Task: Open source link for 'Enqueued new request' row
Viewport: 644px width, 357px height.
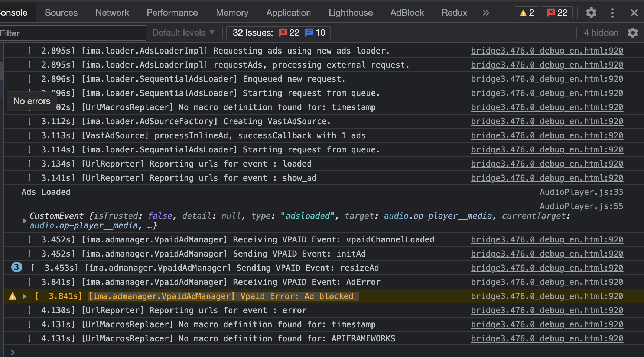Action: pyautogui.click(x=547, y=79)
